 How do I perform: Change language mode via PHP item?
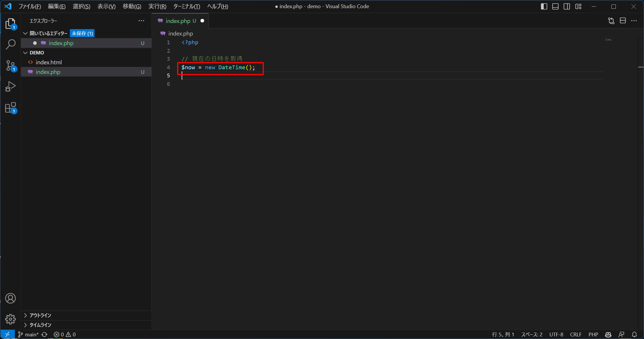[593, 334]
